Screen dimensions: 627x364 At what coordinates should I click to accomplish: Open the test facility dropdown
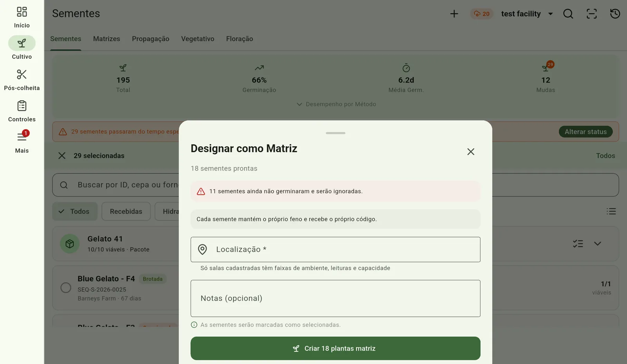click(x=527, y=14)
